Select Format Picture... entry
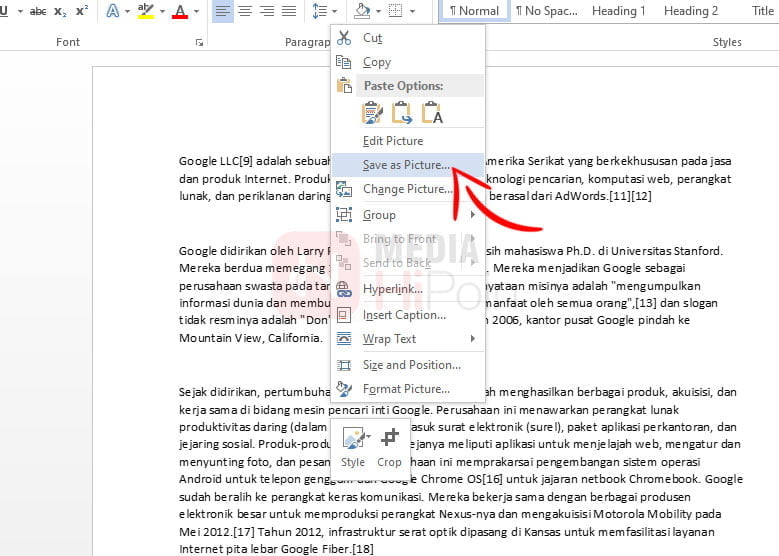 (x=406, y=389)
